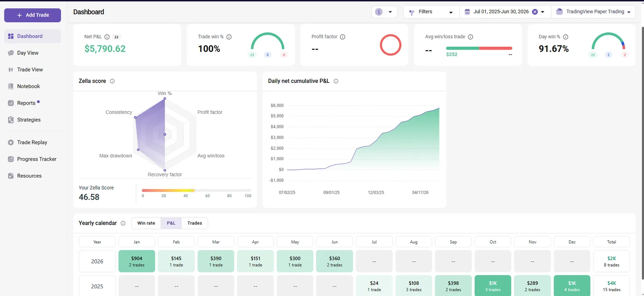
Task: Select the P&L calendar tab
Action: click(171, 223)
